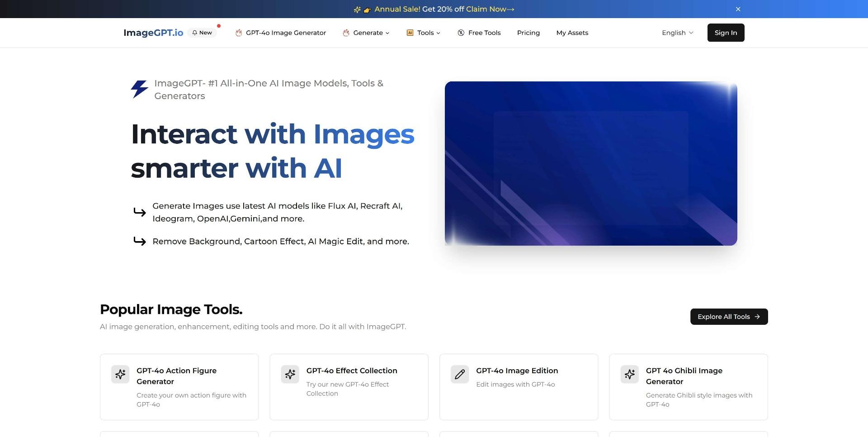This screenshot has width=868, height=437.
Task: Click sparkle icon on Action Figure Generator card
Action: click(x=120, y=374)
